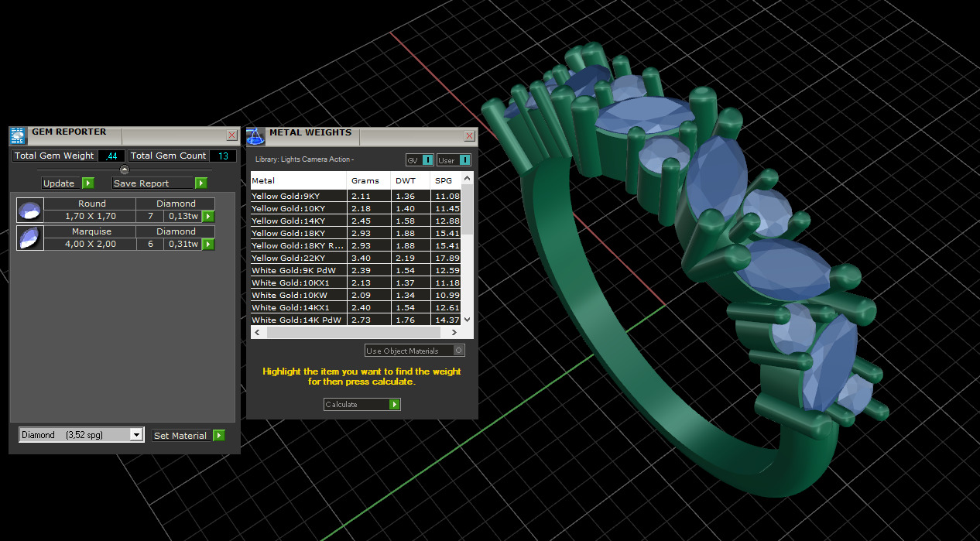Image resolution: width=980 pixels, height=541 pixels.
Task: Click the down arrow on the metals list scrollbar
Action: (x=468, y=319)
